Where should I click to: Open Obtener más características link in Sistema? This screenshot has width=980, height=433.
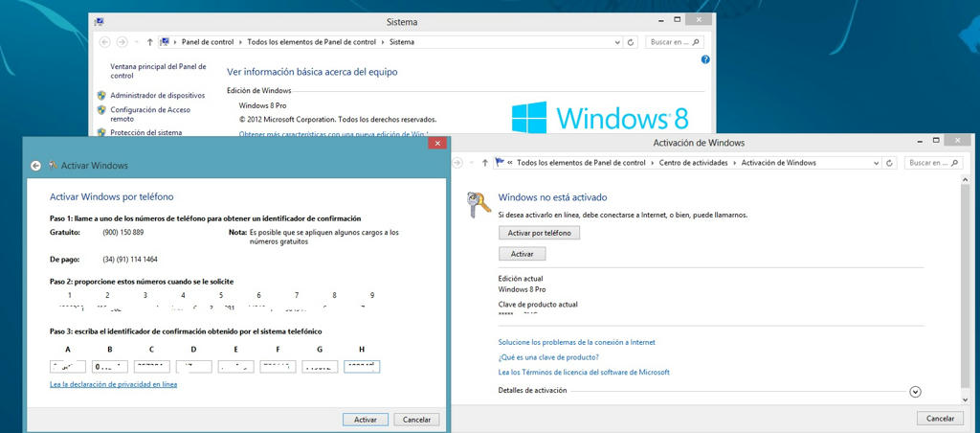pyautogui.click(x=334, y=134)
